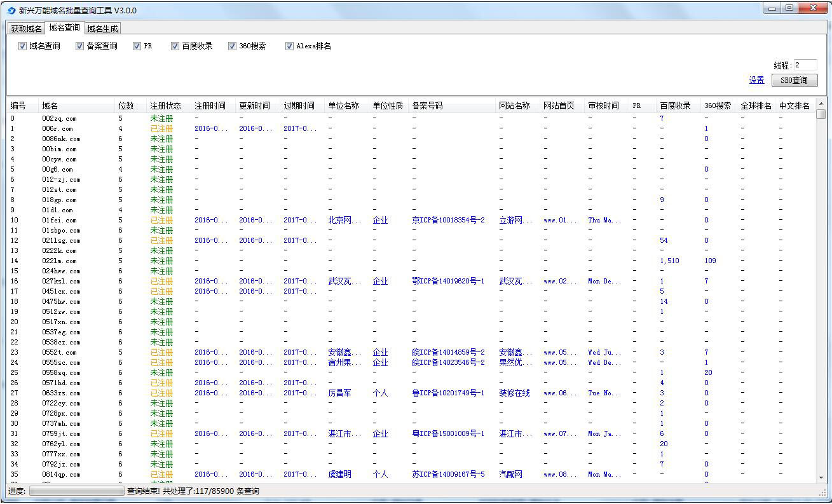This screenshot has width=832, height=504.
Task: Toggle the 百度收录 checkbox
Action: 175,46
